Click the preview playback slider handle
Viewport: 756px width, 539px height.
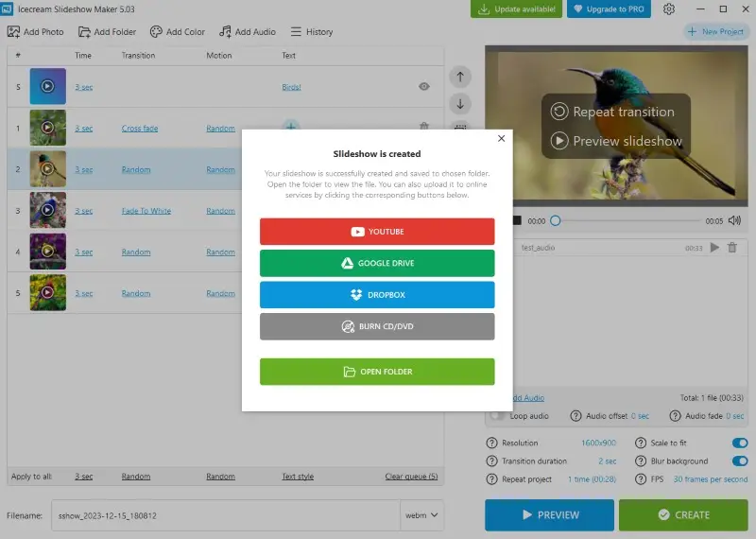(556, 220)
